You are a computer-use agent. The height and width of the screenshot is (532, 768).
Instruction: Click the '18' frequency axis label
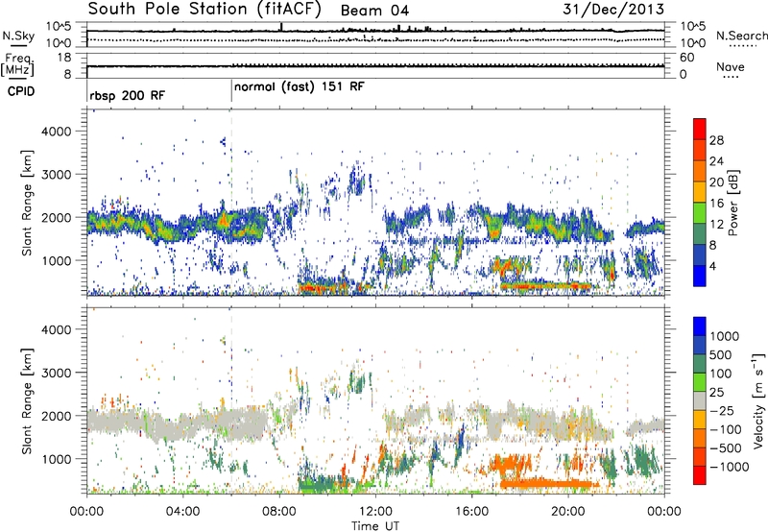pos(64,58)
